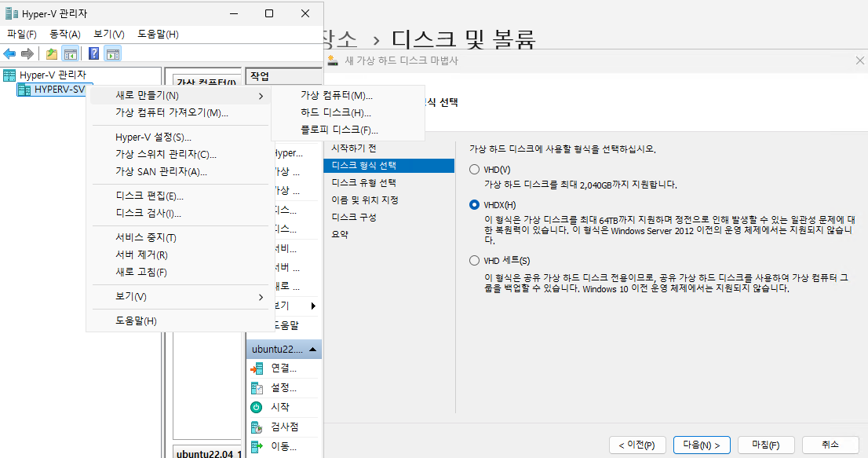Choose 플로피 디스크(F)... from submenu
The width and height of the screenshot is (868, 458).
(x=348, y=130)
